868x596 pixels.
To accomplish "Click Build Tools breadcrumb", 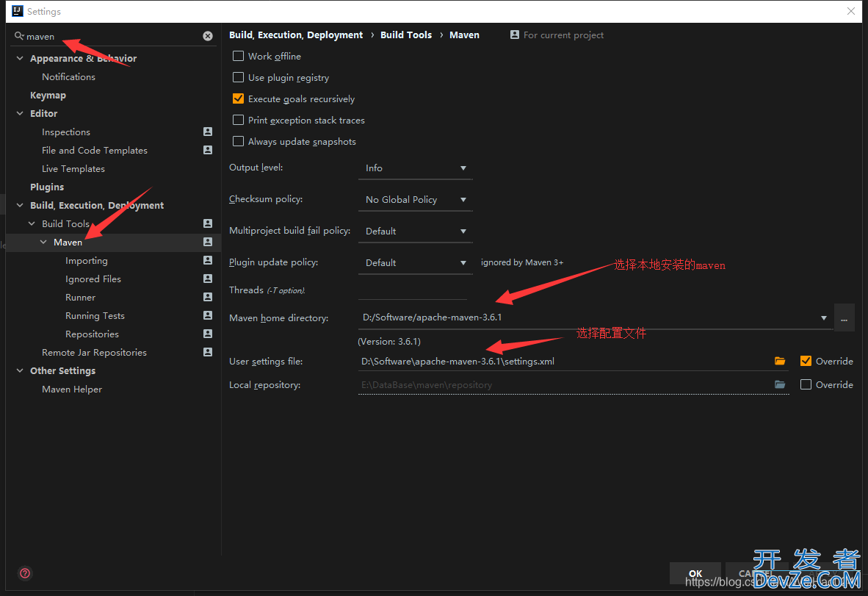I will click(406, 35).
